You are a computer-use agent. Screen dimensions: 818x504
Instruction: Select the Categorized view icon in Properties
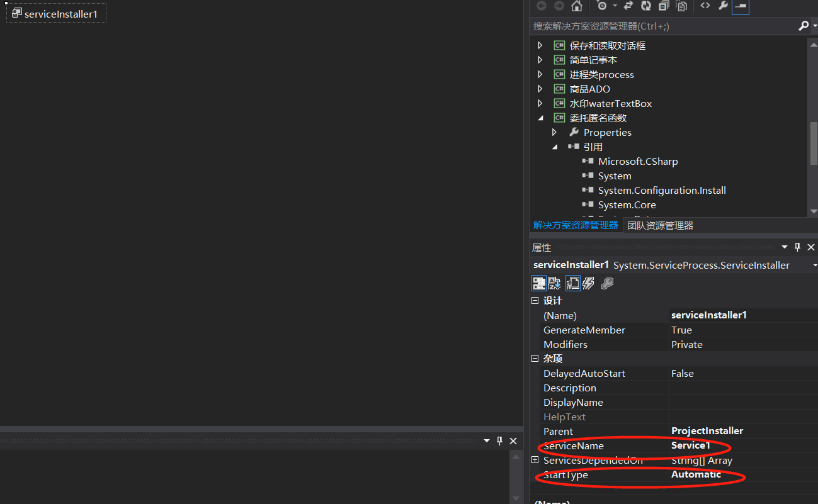point(539,283)
